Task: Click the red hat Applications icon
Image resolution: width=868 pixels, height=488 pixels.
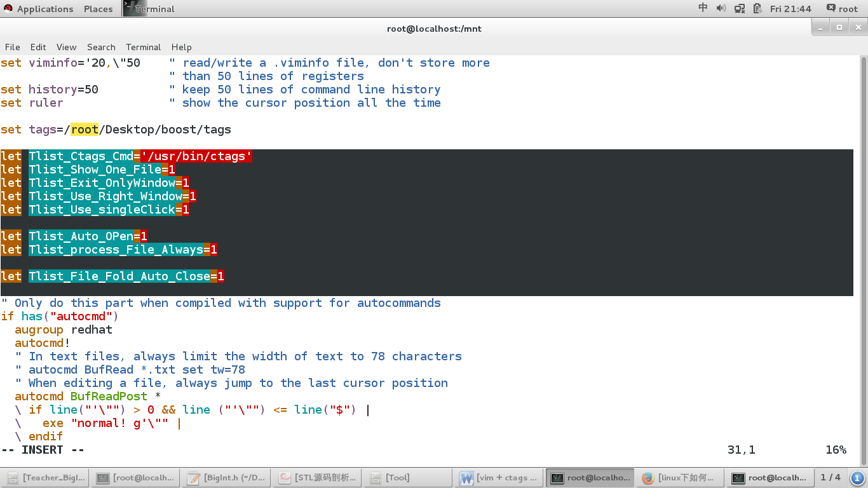Action: tap(8, 8)
